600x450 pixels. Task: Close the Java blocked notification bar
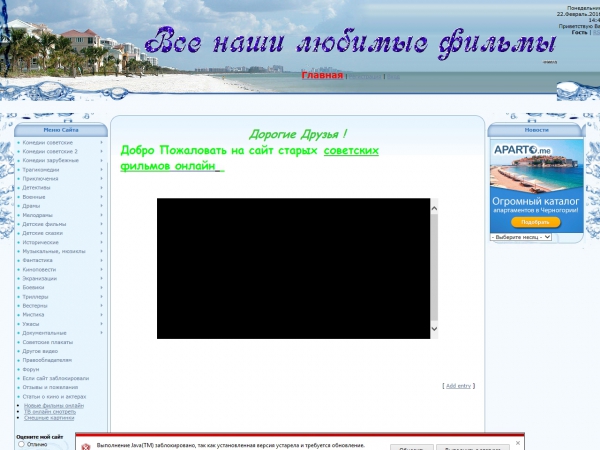(x=518, y=443)
